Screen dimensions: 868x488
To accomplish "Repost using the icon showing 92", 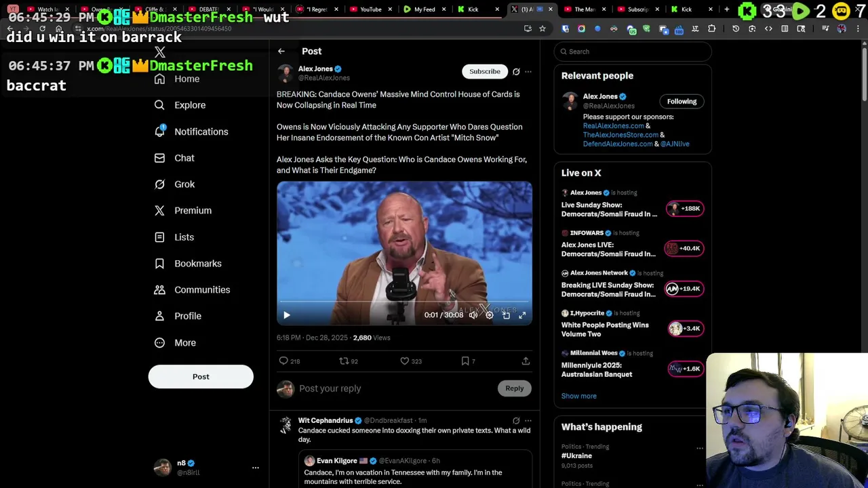I will pos(349,361).
